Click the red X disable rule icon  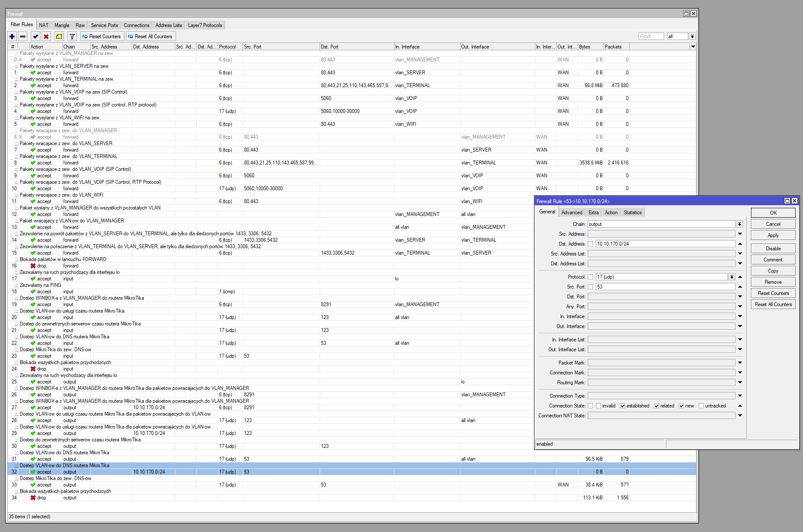click(x=46, y=36)
